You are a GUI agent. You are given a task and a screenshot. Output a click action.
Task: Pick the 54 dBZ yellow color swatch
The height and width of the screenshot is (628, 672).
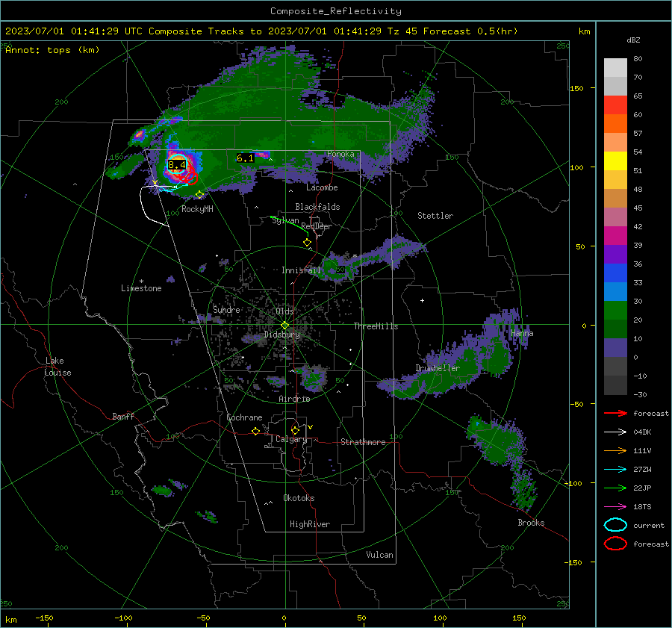pyautogui.click(x=615, y=161)
